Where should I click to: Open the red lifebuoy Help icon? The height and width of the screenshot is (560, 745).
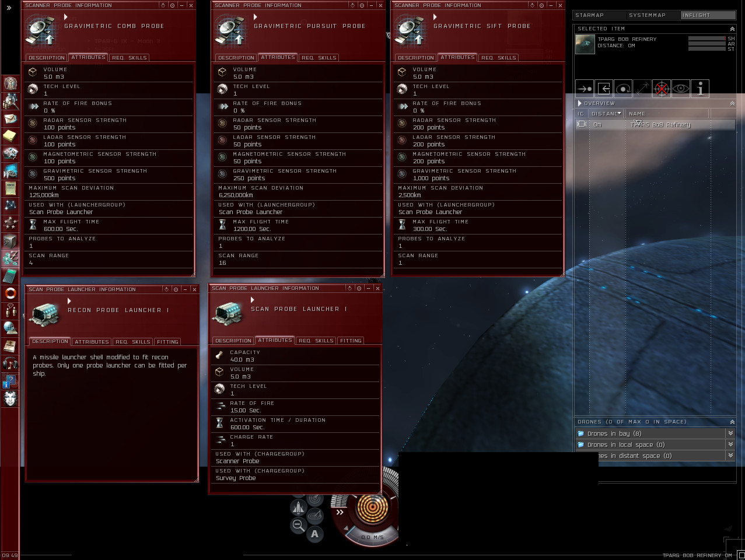click(x=11, y=293)
